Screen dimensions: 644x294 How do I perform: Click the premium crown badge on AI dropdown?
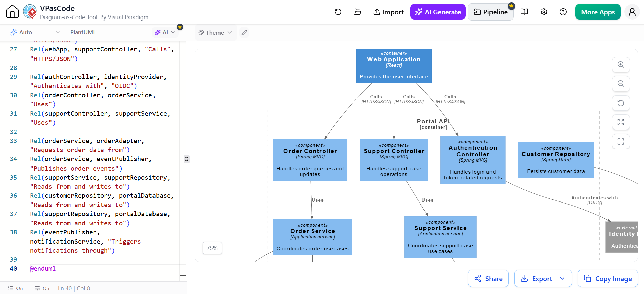(180, 27)
